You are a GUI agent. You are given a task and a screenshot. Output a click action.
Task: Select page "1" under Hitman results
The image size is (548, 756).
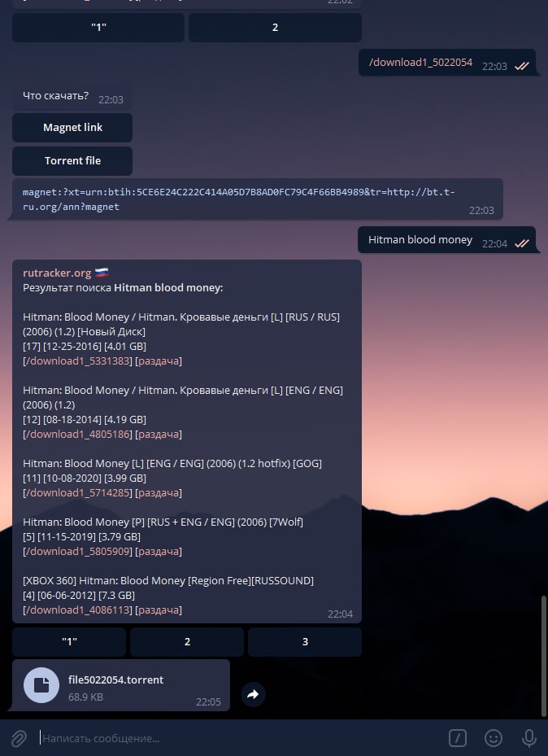(69, 641)
